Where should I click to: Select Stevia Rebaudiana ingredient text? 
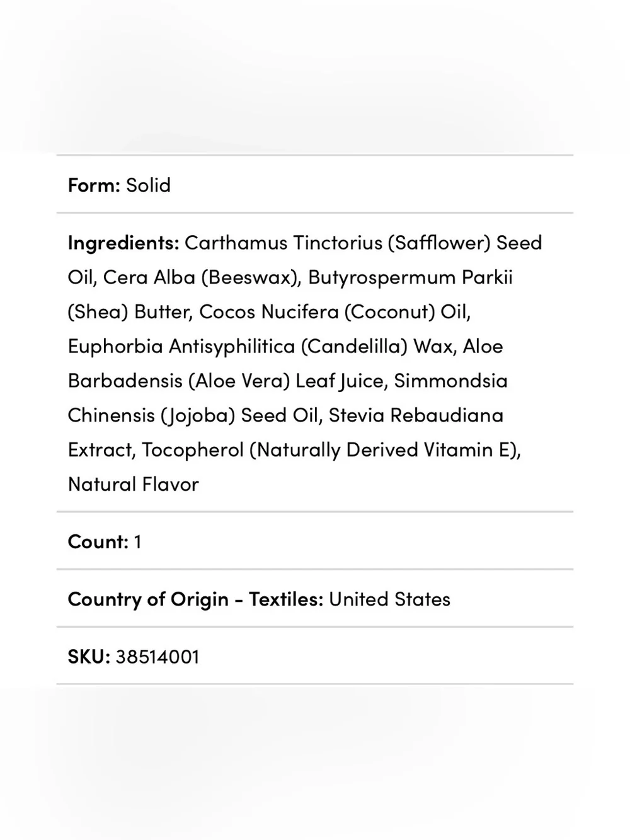click(x=416, y=415)
